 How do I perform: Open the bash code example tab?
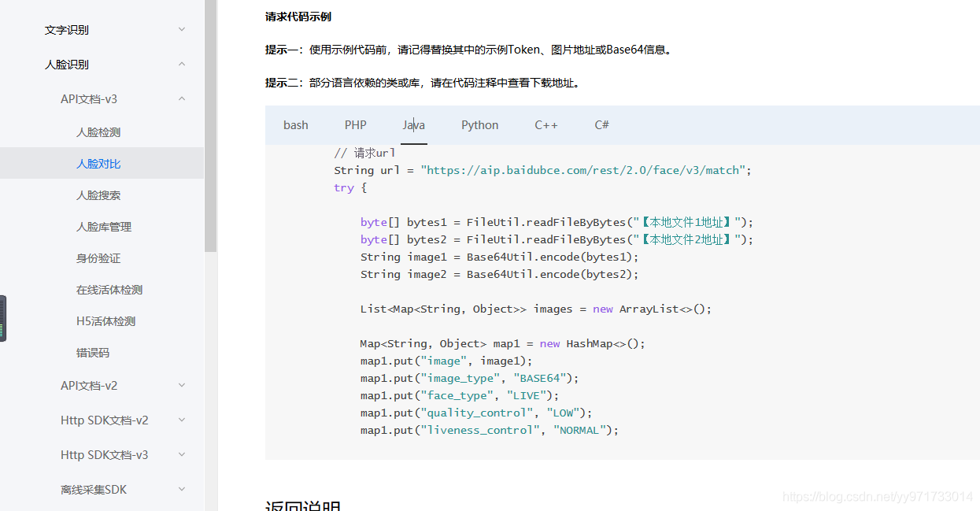point(295,124)
